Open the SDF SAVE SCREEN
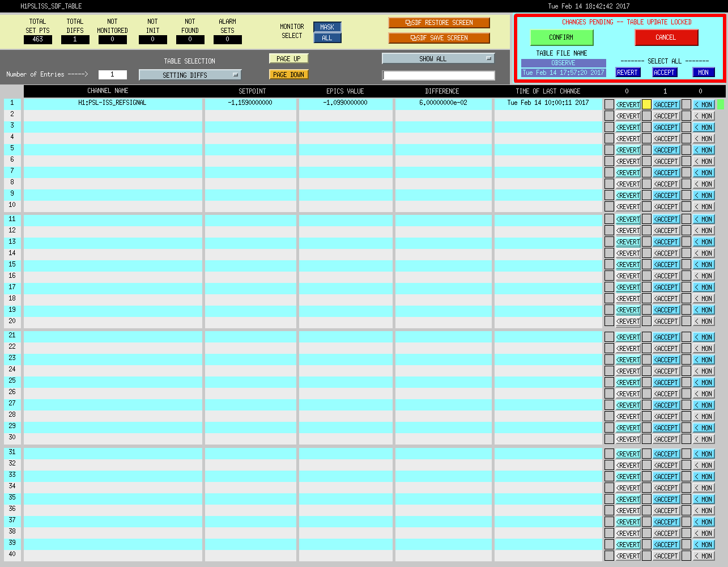 coord(439,38)
